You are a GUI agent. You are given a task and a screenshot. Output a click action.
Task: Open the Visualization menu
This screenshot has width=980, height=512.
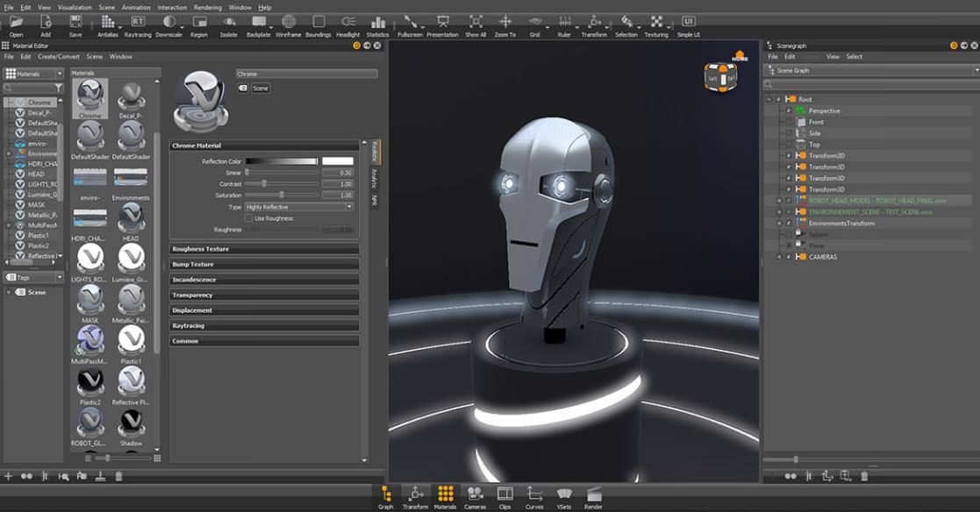(75, 8)
